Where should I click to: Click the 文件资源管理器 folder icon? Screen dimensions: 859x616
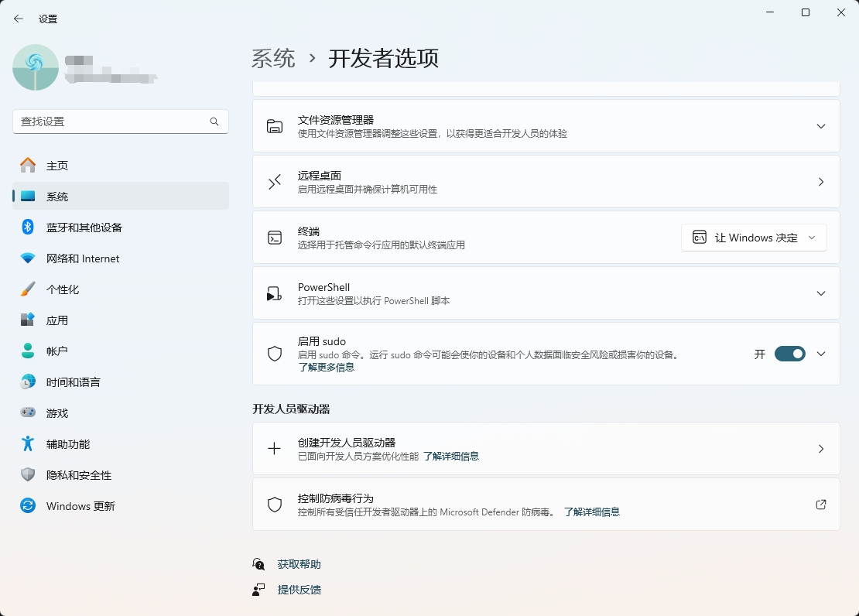point(275,126)
